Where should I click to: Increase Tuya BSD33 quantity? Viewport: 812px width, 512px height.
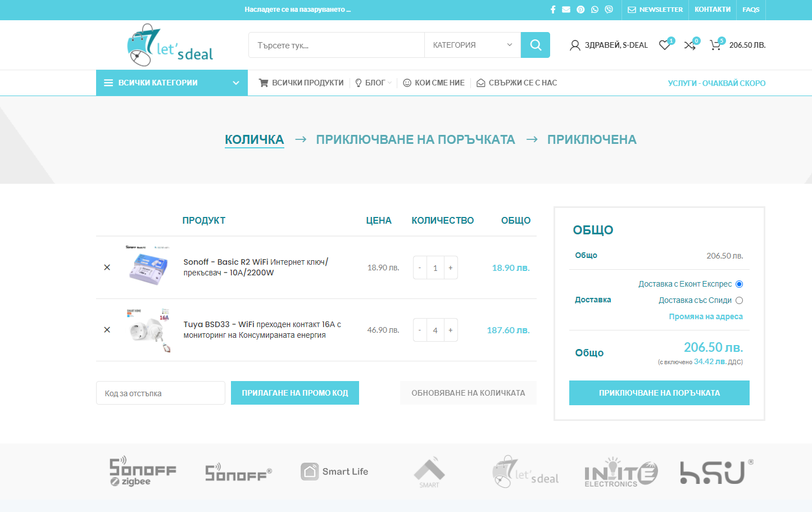(451, 330)
